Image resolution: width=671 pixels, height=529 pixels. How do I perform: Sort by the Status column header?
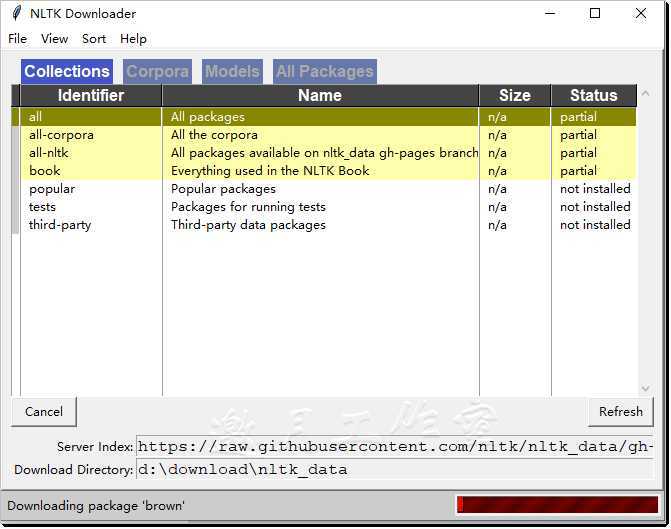pyautogui.click(x=594, y=95)
